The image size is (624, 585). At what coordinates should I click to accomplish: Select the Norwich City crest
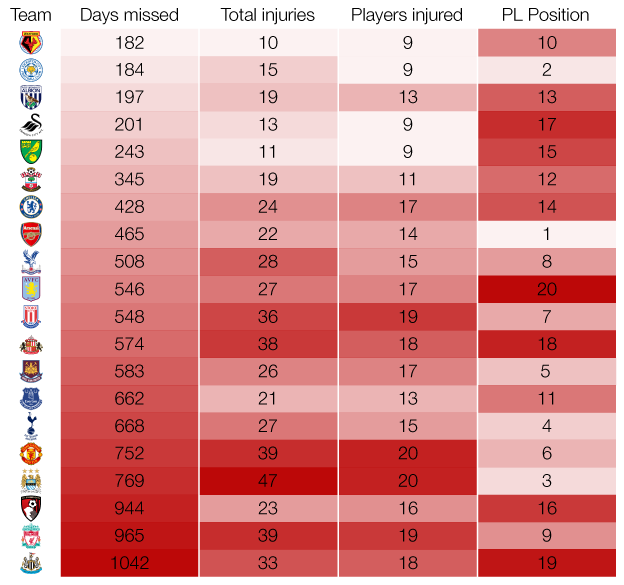pos(31,152)
